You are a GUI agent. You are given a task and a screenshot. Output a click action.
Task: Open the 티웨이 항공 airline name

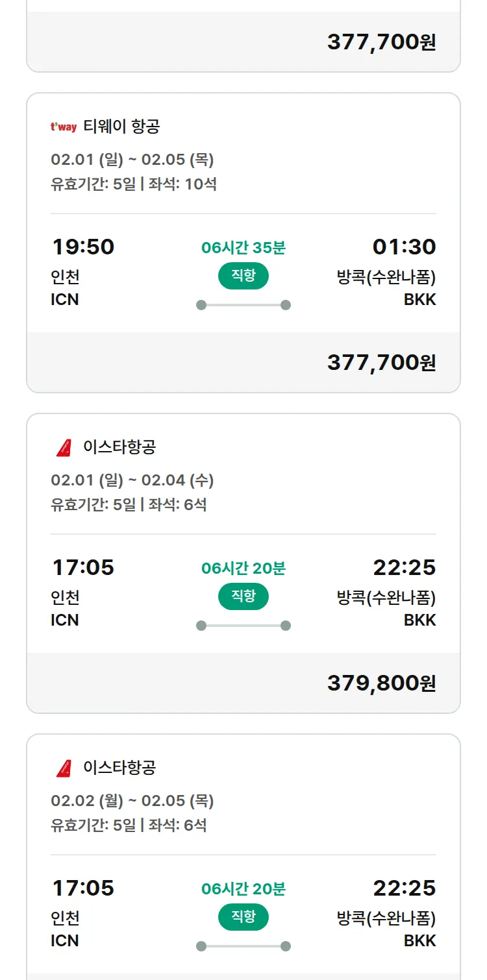click(121, 127)
